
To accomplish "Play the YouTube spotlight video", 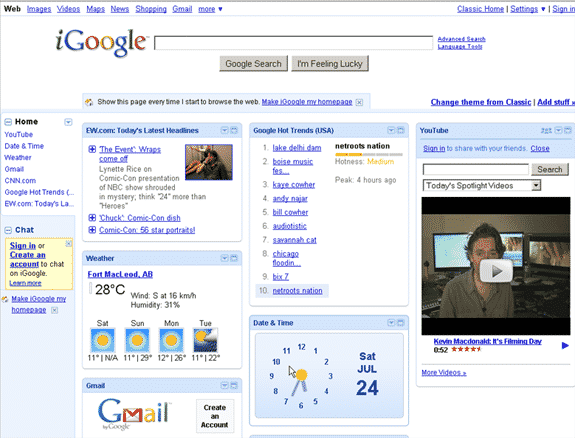I will click(495, 271).
